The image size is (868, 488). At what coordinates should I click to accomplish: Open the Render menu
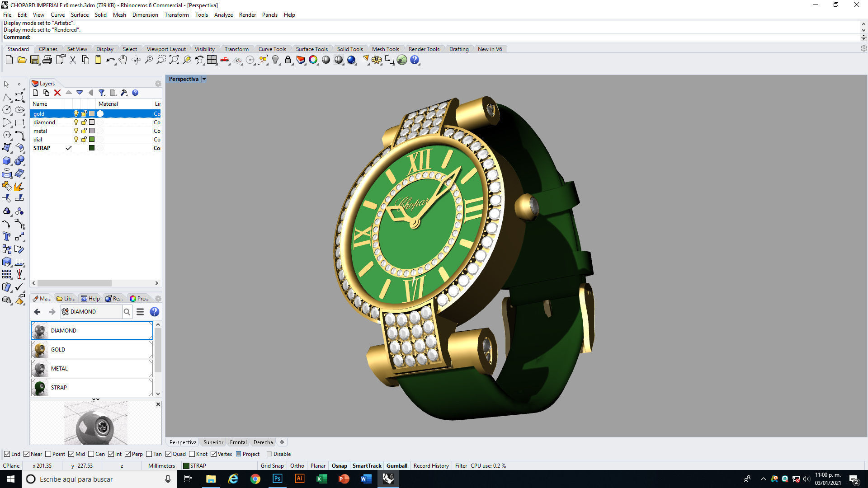point(247,15)
